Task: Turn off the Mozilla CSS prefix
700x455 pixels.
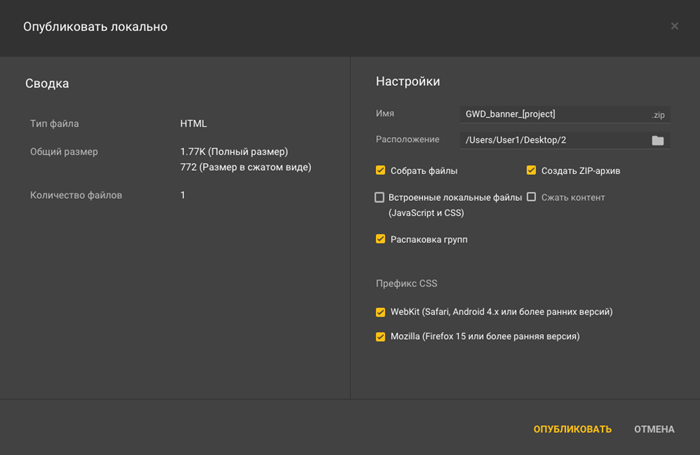Action: (380, 337)
